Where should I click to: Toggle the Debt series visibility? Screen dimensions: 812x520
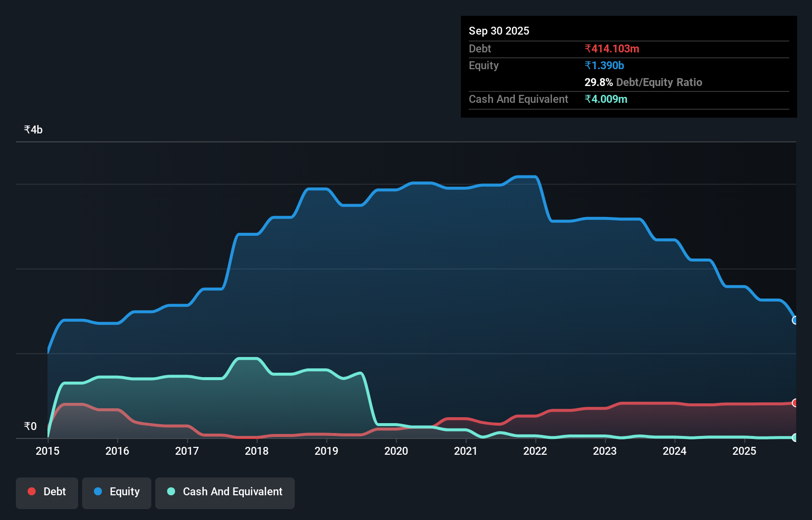coord(47,491)
